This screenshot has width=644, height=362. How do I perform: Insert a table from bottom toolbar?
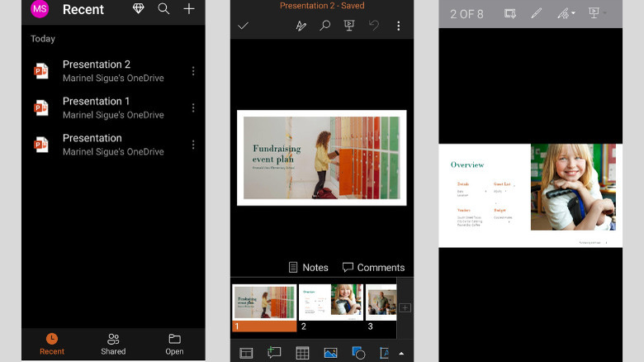302,353
